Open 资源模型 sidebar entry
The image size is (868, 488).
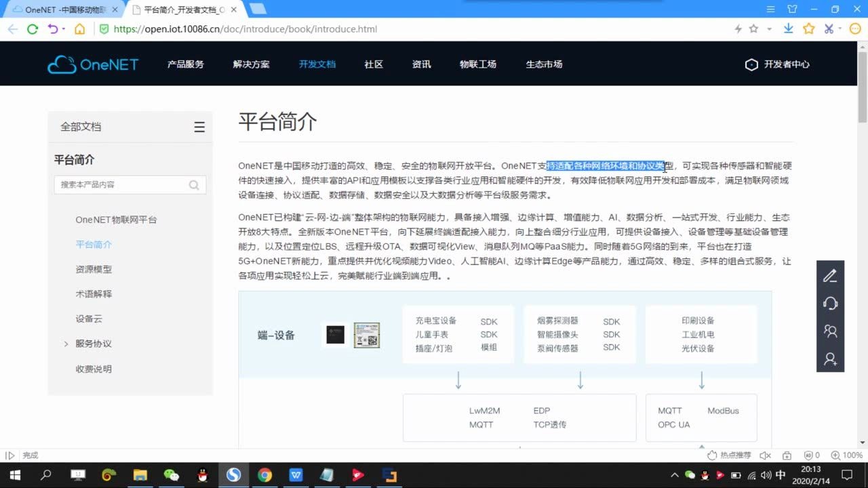94,269
